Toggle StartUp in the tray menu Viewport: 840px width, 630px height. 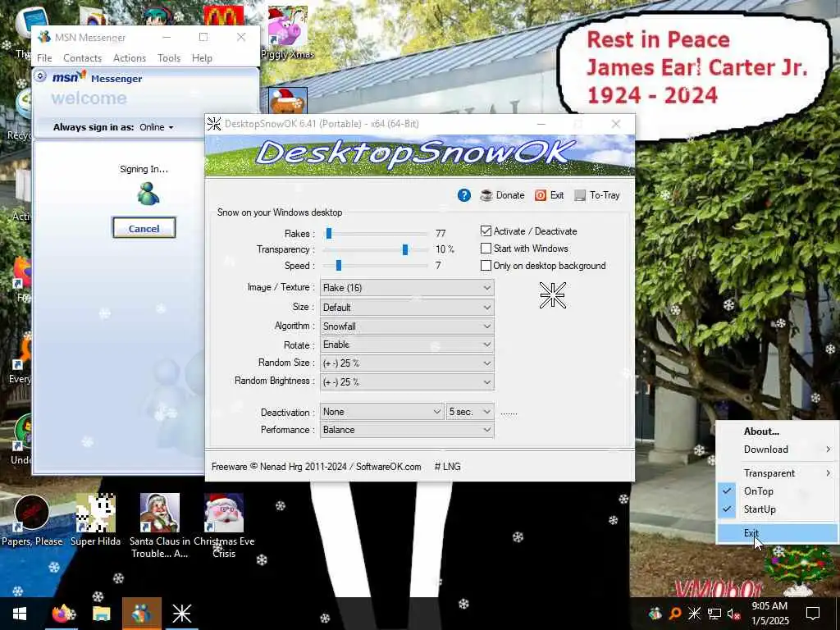pos(778,509)
